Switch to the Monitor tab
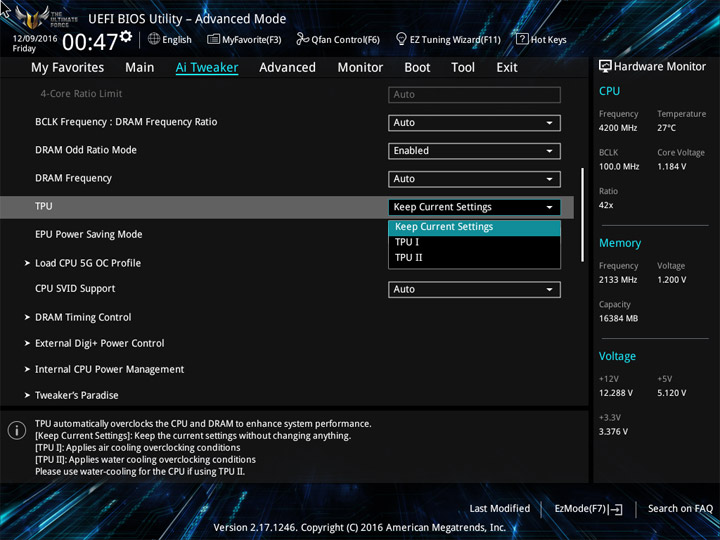This screenshot has height=540, width=720. point(360,68)
